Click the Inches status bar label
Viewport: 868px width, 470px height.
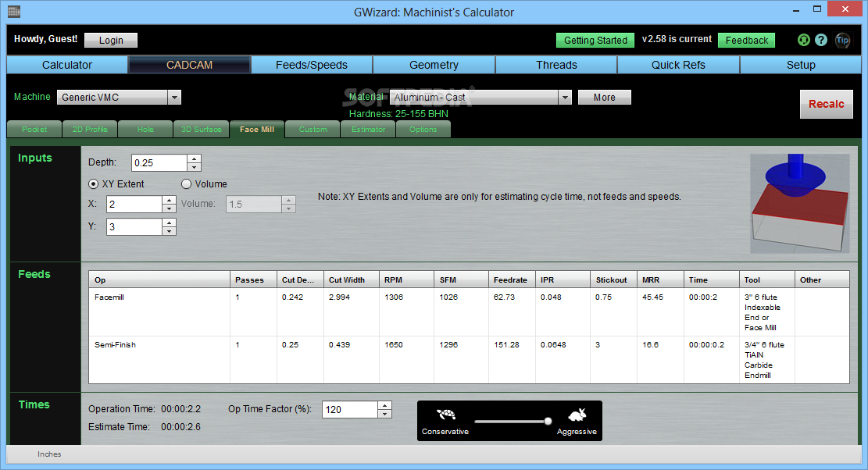(x=49, y=454)
